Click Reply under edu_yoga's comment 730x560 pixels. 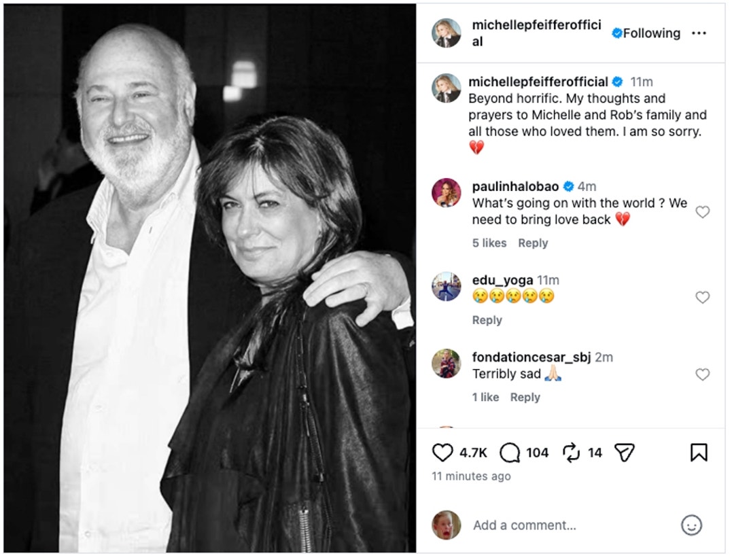pyautogui.click(x=487, y=319)
